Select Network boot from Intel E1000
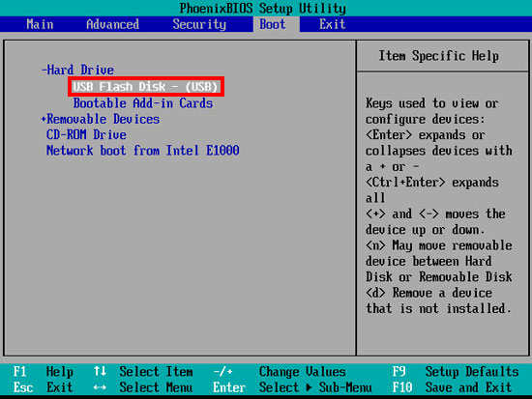Viewport: 532px width, 399px height. [143, 150]
